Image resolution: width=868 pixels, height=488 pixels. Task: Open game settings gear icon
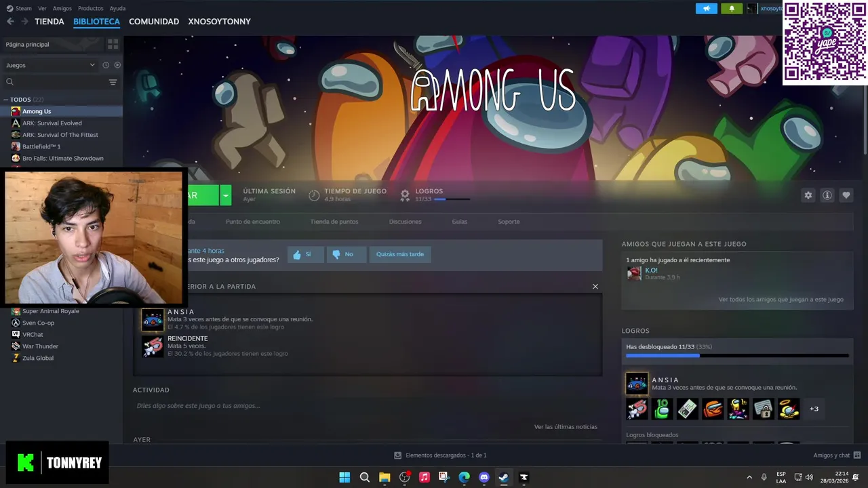(x=808, y=195)
